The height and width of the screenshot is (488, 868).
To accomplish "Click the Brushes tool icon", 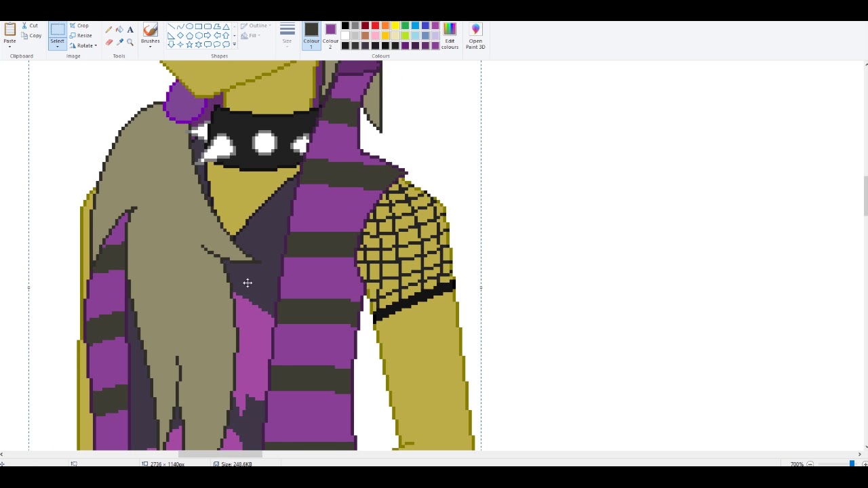I will (151, 29).
